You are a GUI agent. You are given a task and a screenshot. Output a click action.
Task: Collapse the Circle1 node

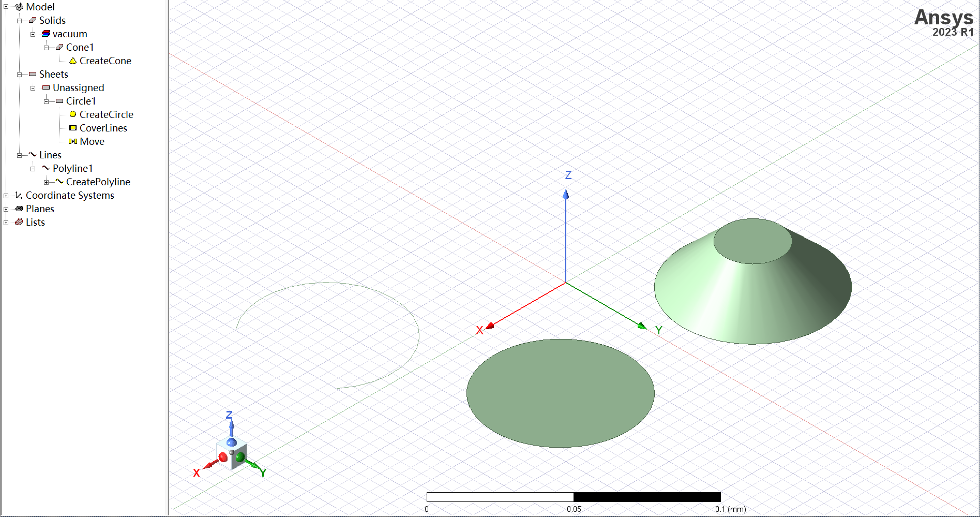point(46,101)
